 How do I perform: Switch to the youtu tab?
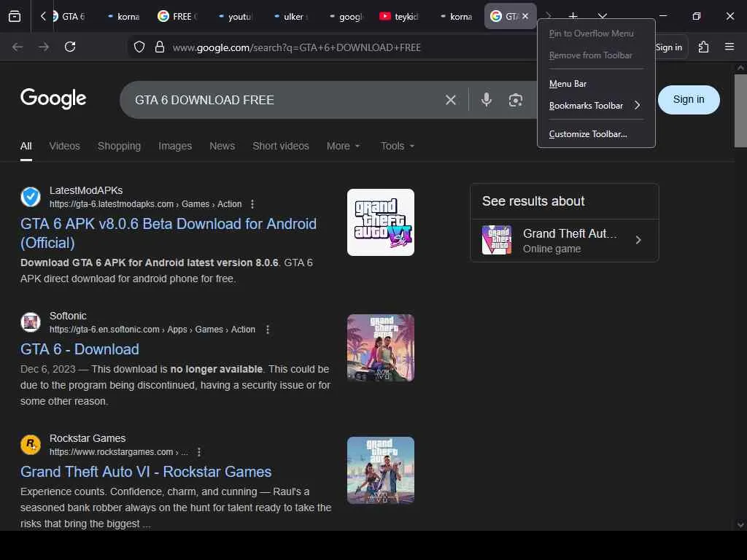[234, 16]
